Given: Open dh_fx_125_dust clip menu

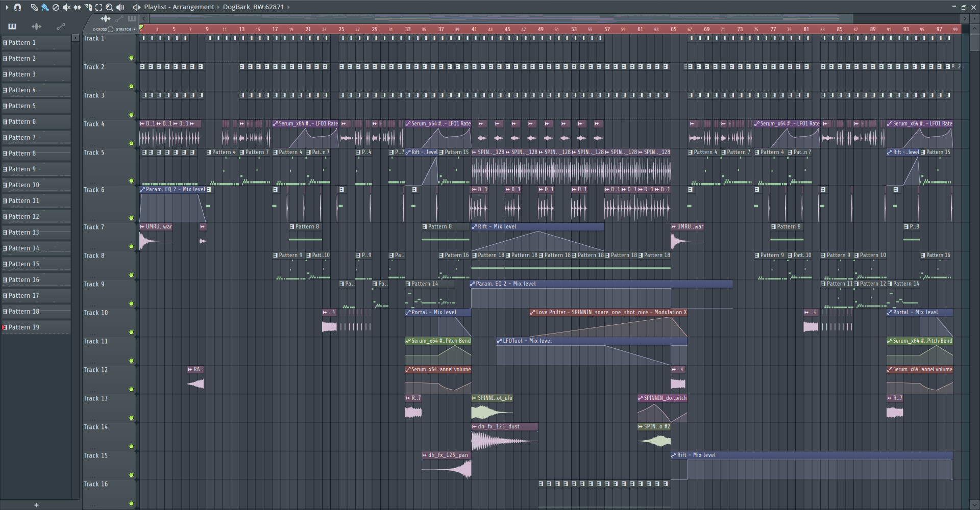Looking at the screenshot, I should coord(474,426).
